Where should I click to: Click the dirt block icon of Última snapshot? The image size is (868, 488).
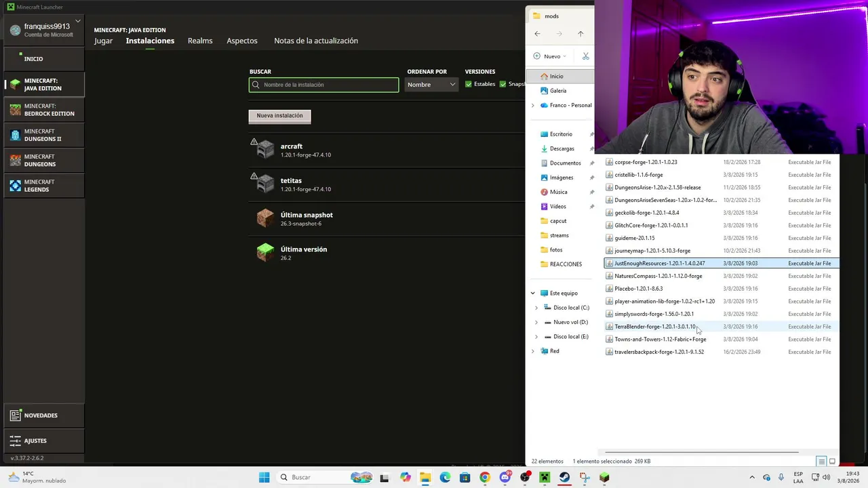pos(265,218)
